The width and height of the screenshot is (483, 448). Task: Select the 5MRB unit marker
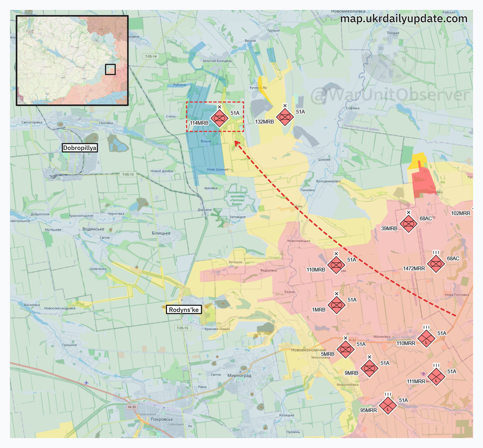click(345, 349)
